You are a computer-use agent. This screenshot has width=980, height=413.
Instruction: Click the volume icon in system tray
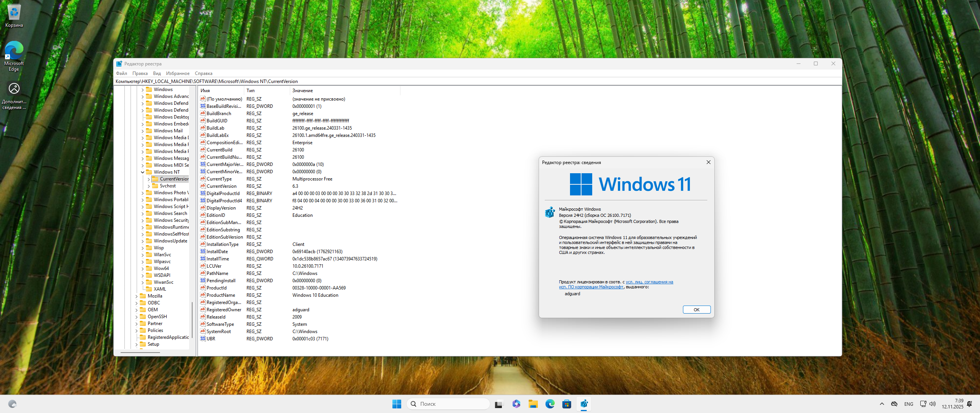933,404
